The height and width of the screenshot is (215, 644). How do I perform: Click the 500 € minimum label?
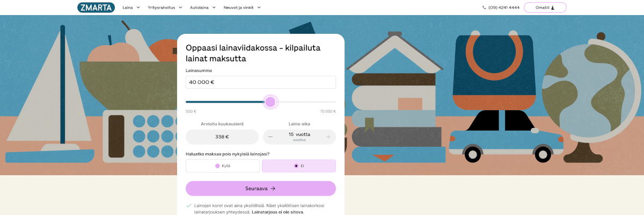pos(191,112)
